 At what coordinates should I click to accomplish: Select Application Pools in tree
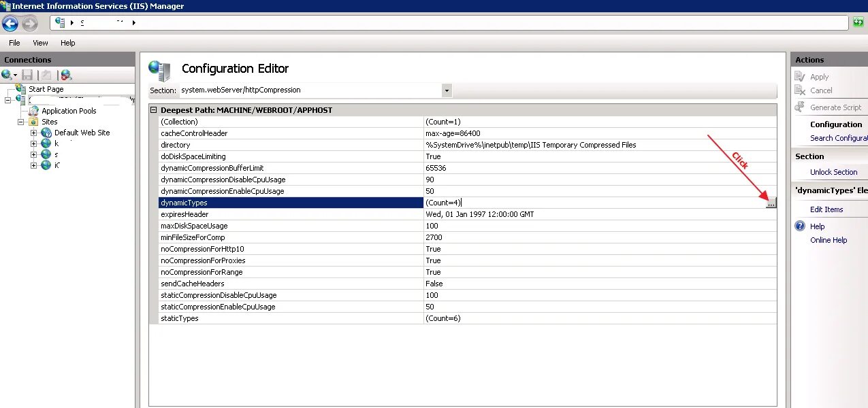pyautogui.click(x=69, y=111)
